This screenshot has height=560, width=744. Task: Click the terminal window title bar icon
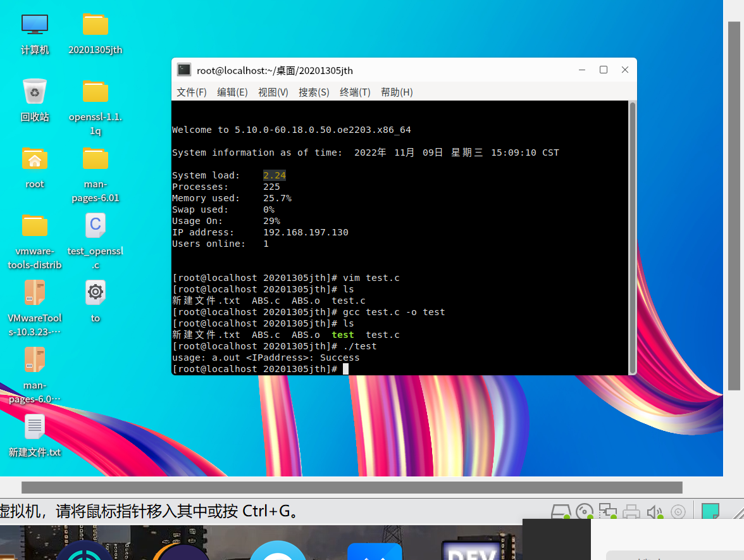pos(184,70)
